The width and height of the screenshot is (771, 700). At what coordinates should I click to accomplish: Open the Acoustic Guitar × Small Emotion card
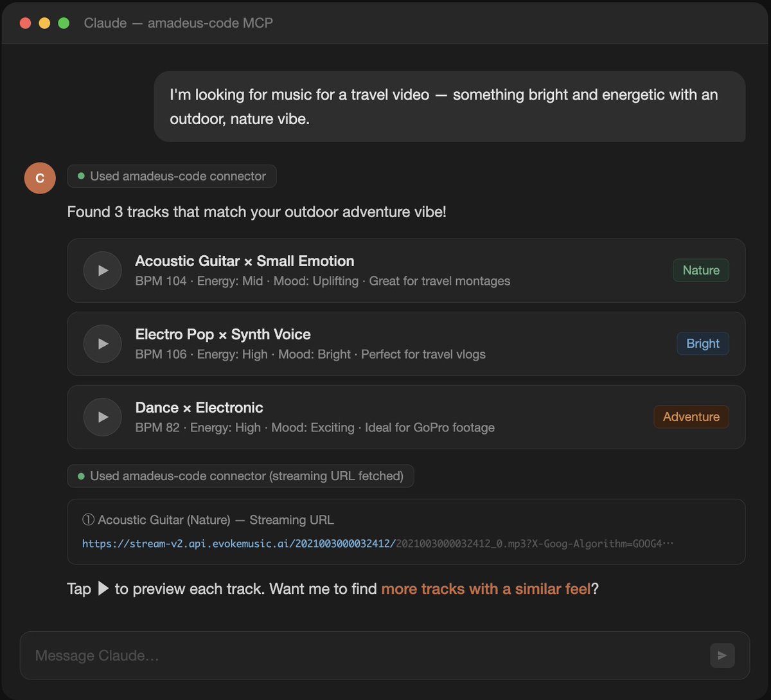click(406, 271)
